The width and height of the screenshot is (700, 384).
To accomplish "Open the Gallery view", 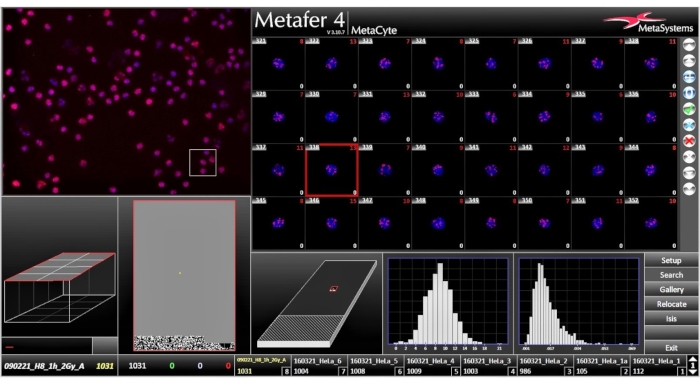I will pyautogui.click(x=671, y=290).
